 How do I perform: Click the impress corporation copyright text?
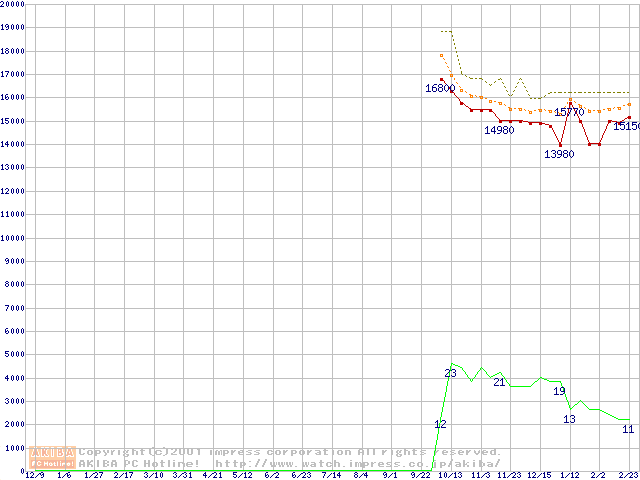click(x=290, y=452)
